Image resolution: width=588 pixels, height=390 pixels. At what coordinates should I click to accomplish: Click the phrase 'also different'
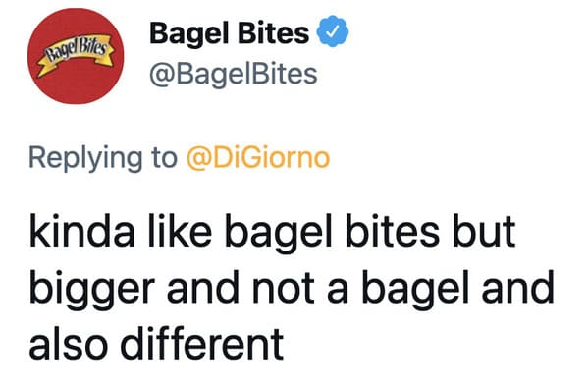coord(156,344)
